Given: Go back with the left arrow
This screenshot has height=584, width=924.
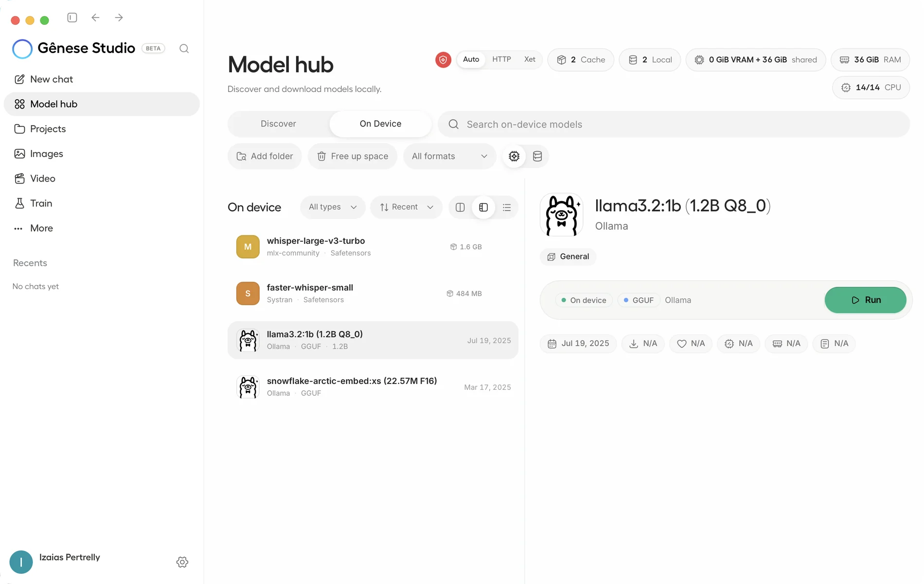Looking at the screenshot, I should (95, 18).
